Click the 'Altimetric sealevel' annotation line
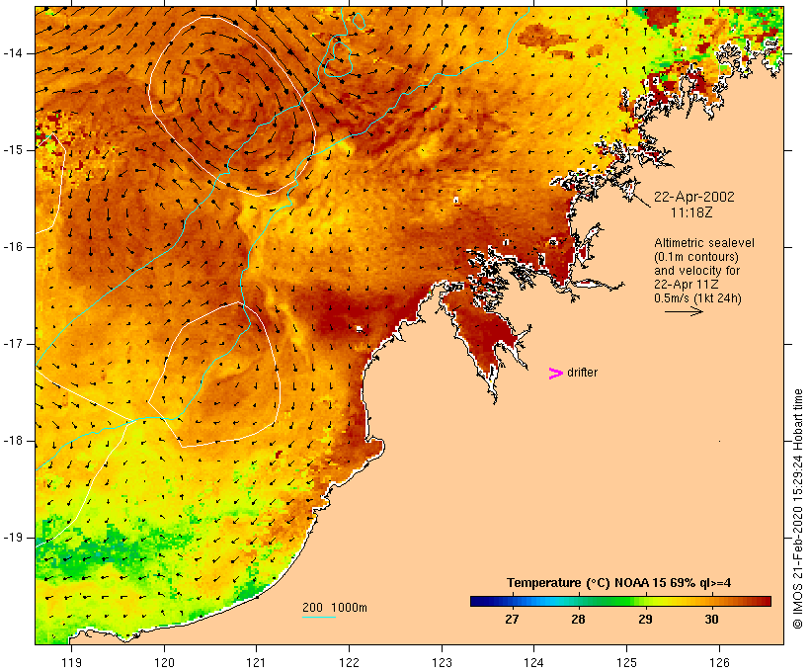The width and height of the screenshot is (810, 672). tap(704, 243)
